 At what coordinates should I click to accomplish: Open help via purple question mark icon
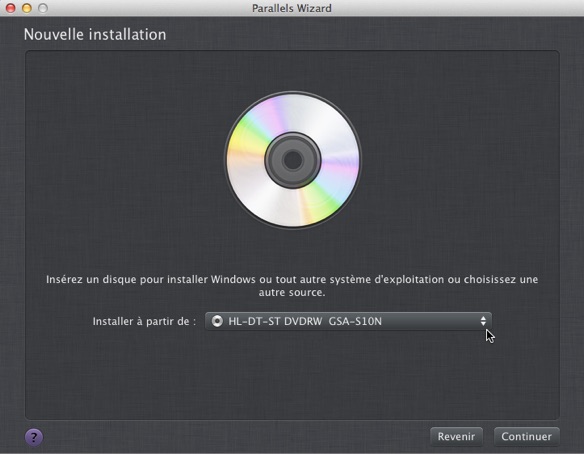34,437
